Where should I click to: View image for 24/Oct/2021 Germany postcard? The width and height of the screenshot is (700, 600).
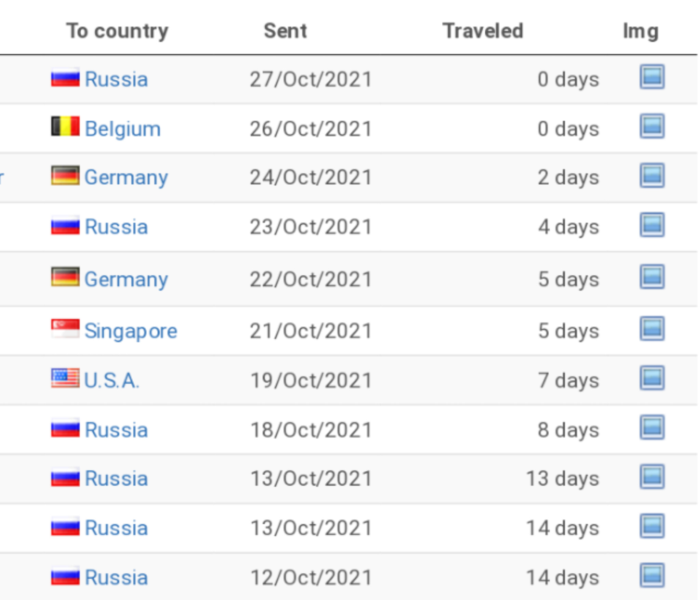click(652, 175)
